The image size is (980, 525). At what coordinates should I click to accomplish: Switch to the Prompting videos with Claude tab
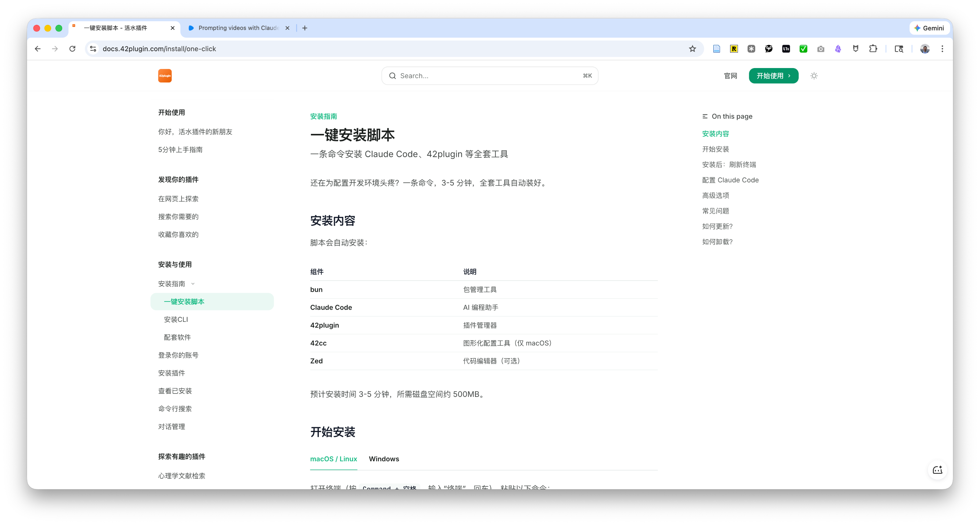[238, 28]
